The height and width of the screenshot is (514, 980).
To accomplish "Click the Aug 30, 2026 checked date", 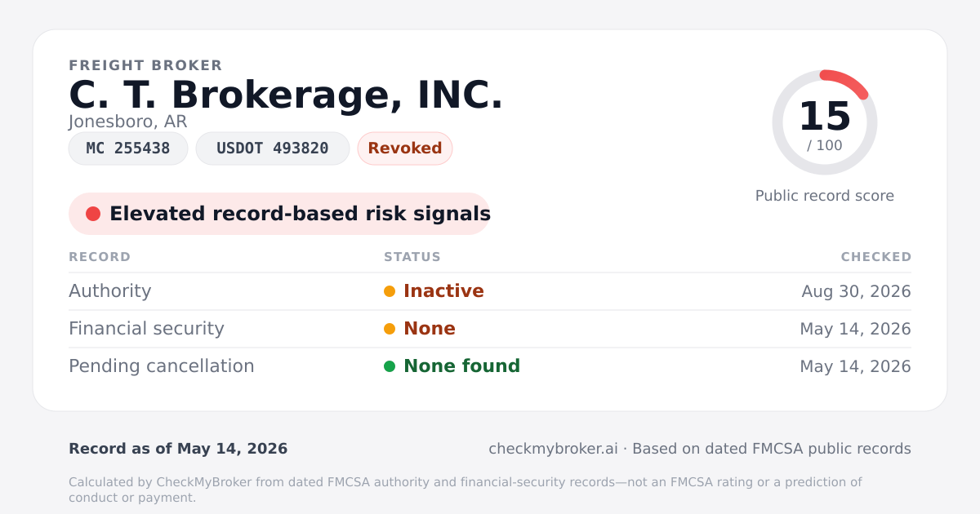I will coord(857,291).
